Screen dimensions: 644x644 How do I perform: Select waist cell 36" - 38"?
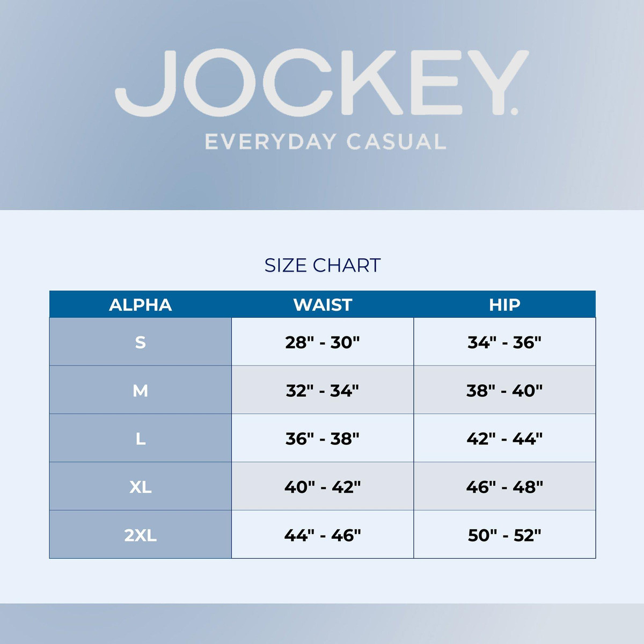point(323,438)
